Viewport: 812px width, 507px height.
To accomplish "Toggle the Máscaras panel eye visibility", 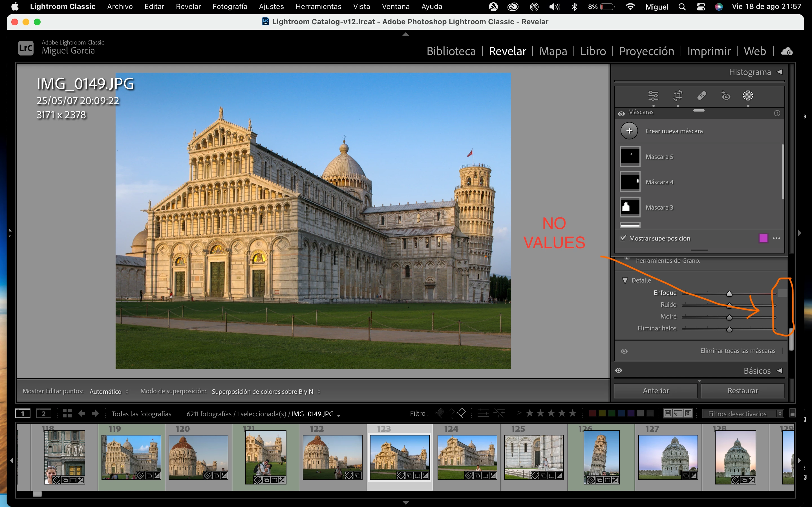I will 621,113.
